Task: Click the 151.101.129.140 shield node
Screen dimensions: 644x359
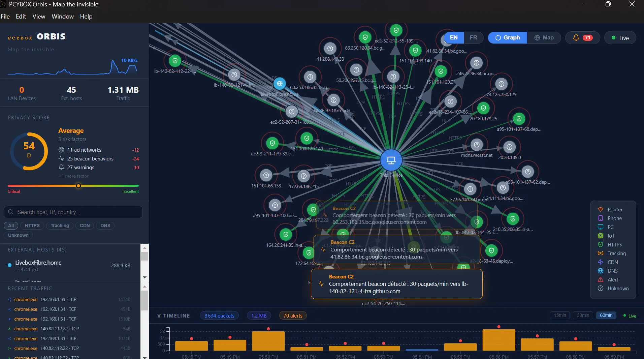Action: point(307,138)
